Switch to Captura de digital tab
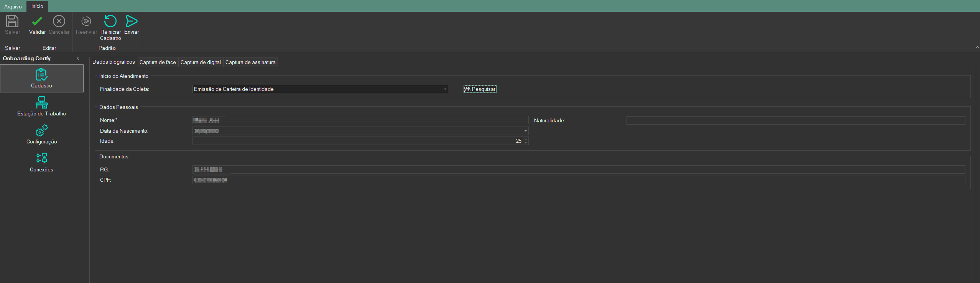This screenshot has height=283, width=980. pos(201,63)
